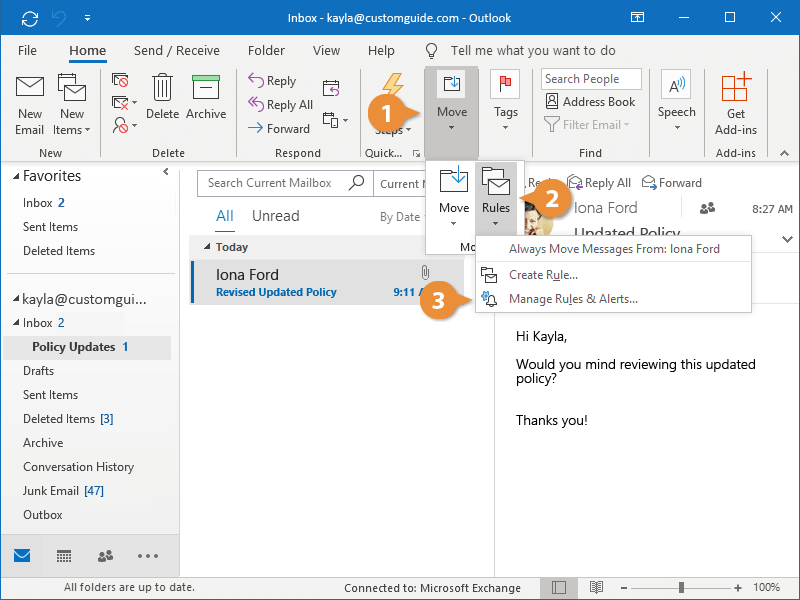The image size is (800, 600).
Task: Choose Create Rule... from the menu
Action: coord(614,275)
